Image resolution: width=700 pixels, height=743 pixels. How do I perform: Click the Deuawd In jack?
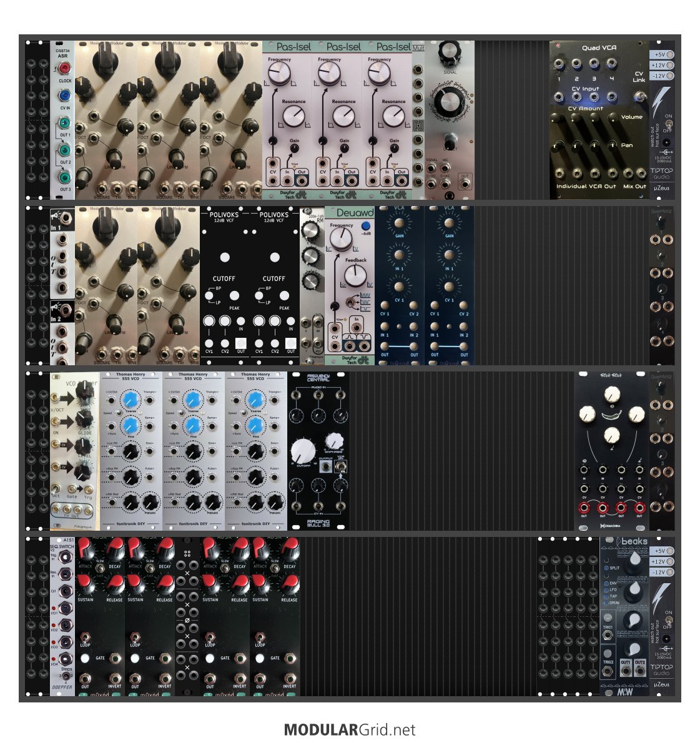click(x=356, y=327)
